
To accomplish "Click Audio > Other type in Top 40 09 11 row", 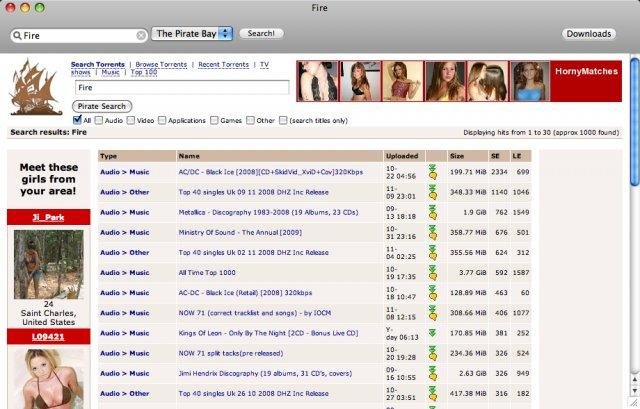I will [124, 192].
